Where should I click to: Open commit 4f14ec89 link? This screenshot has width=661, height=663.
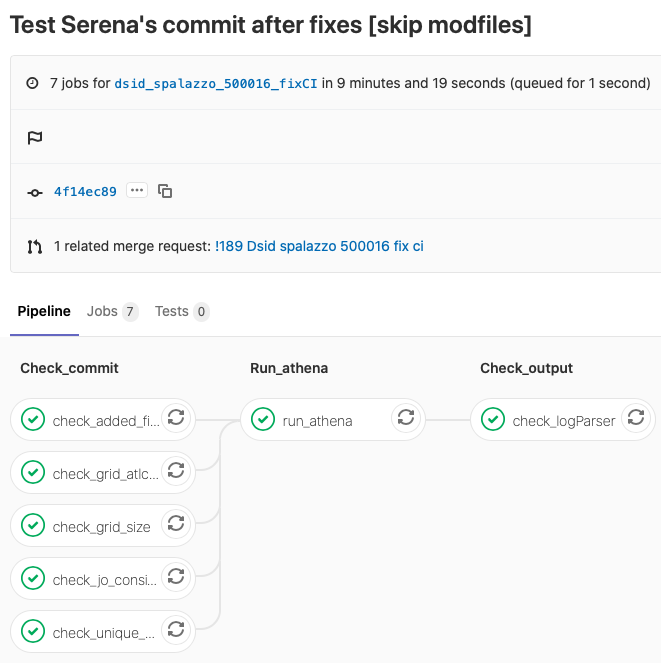click(85, 192)
